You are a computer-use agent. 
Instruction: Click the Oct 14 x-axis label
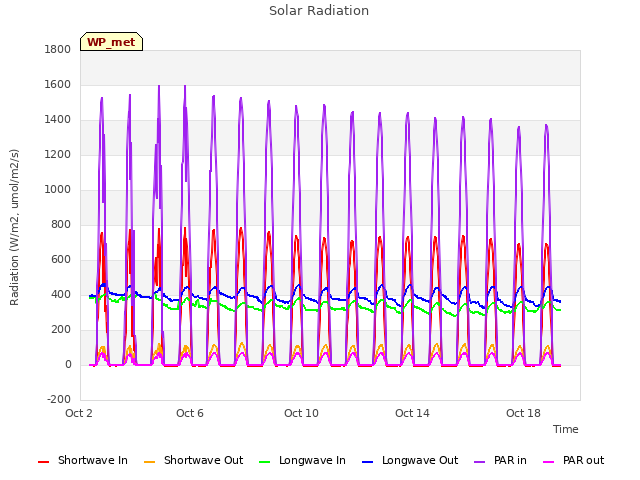(x=412, y=413)
